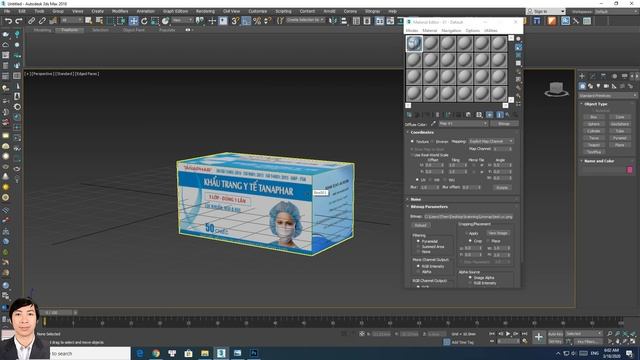Screen dimensions: 640x360
Task: Open Select by Name list icon
Action: pyautogui.click(x=99, y=21)
